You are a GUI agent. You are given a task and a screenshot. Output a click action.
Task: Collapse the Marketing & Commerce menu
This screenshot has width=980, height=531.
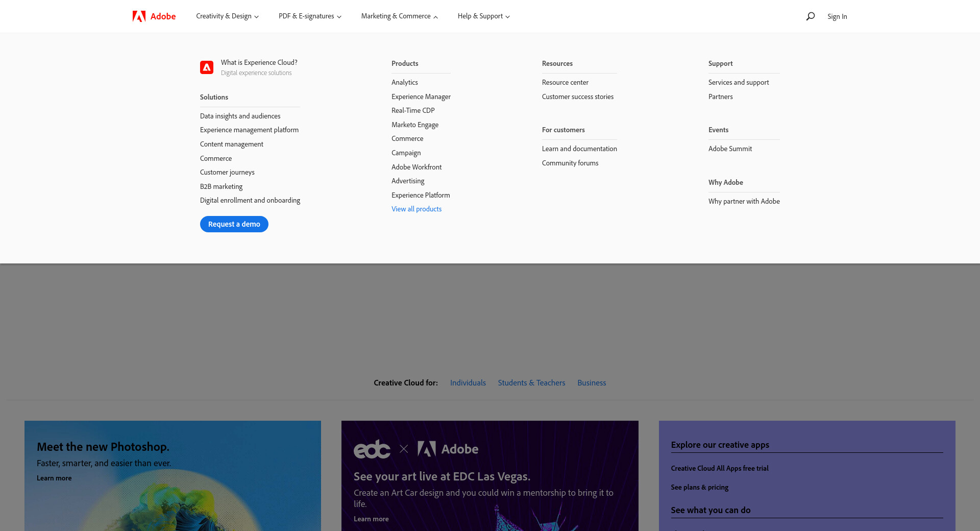(399, 16)
